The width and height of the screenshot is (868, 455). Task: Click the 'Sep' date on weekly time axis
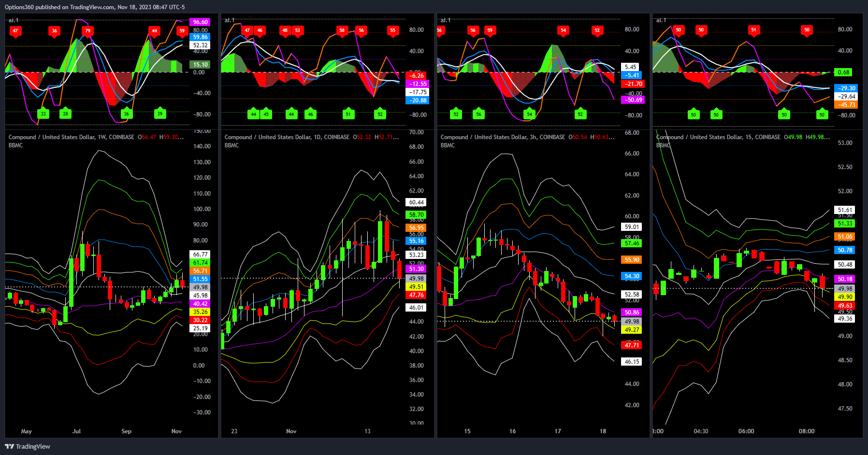tap(126, 431)
